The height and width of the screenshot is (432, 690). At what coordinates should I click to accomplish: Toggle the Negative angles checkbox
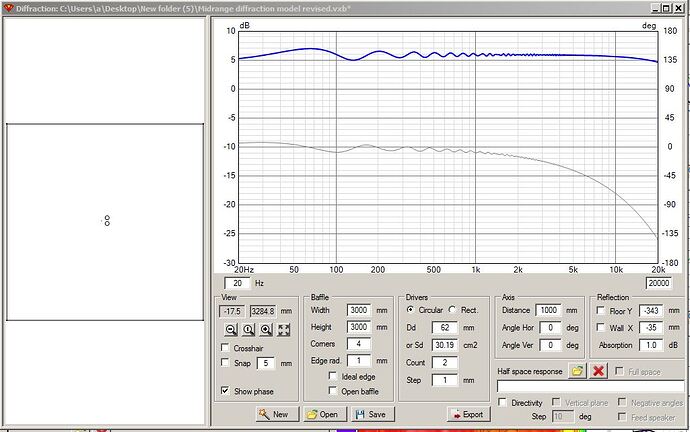(622, 402)
